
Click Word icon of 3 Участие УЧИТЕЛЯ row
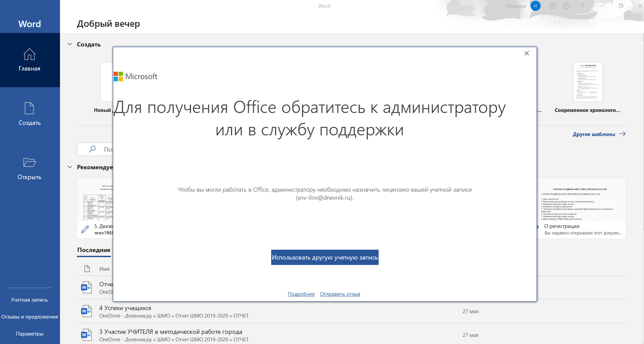86,335
